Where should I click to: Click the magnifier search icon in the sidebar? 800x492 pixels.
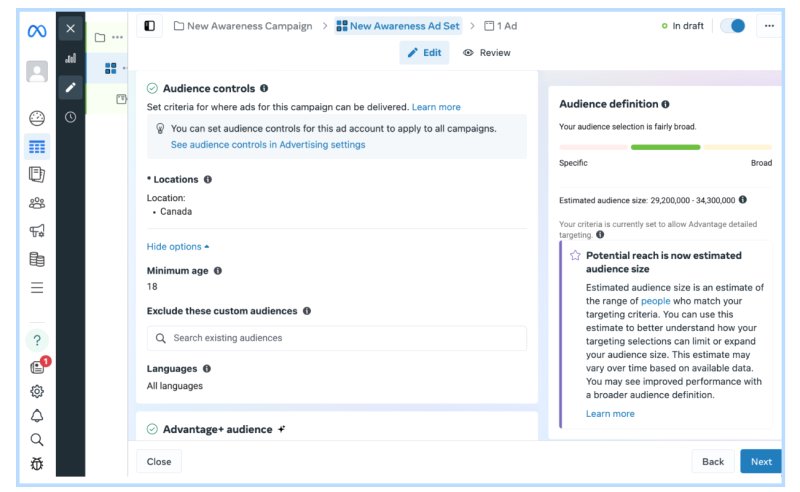[x=37, y=439]
